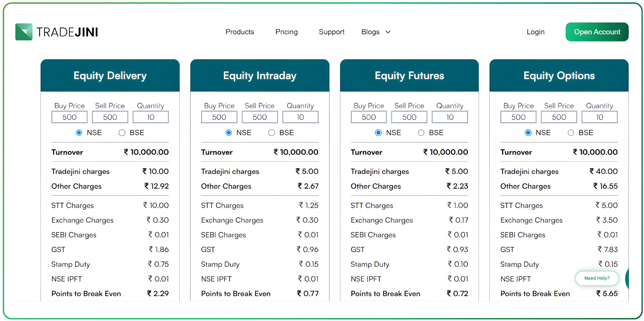Click the Sell Price field in Equity Intraday
This screenshot has width=644, height=321.
(x=259, y=117)
